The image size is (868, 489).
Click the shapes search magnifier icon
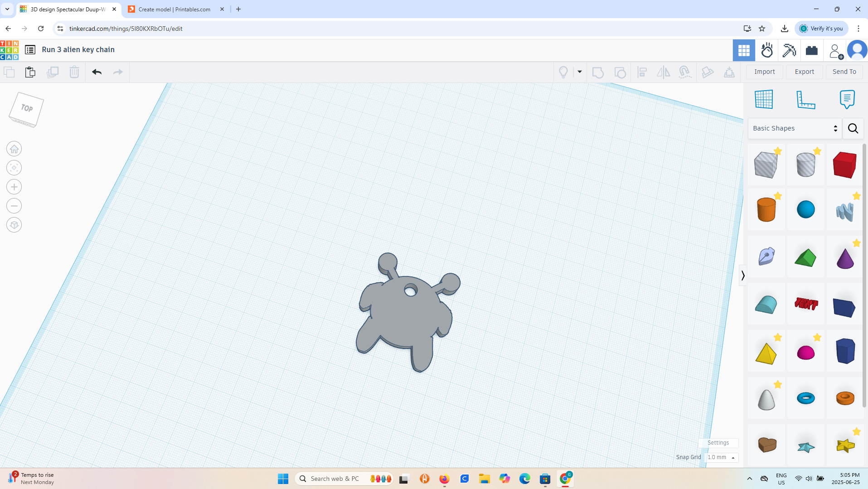pos(853,128)
